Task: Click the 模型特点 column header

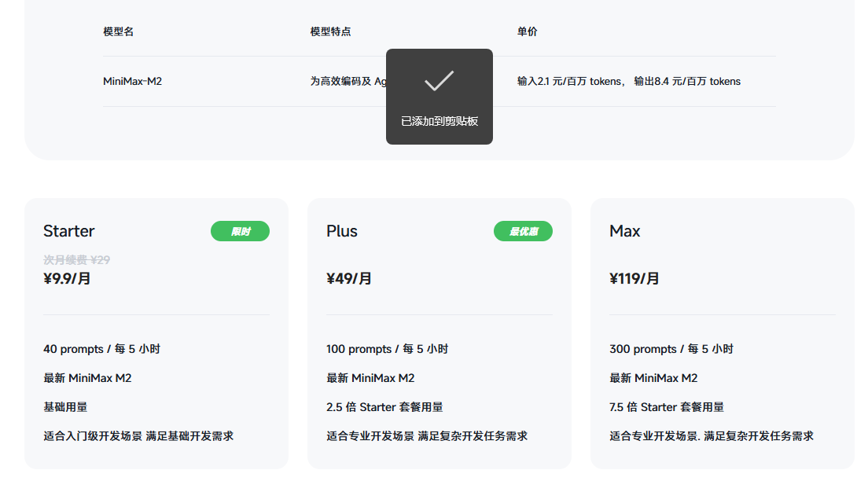Action: coord(329,31)
